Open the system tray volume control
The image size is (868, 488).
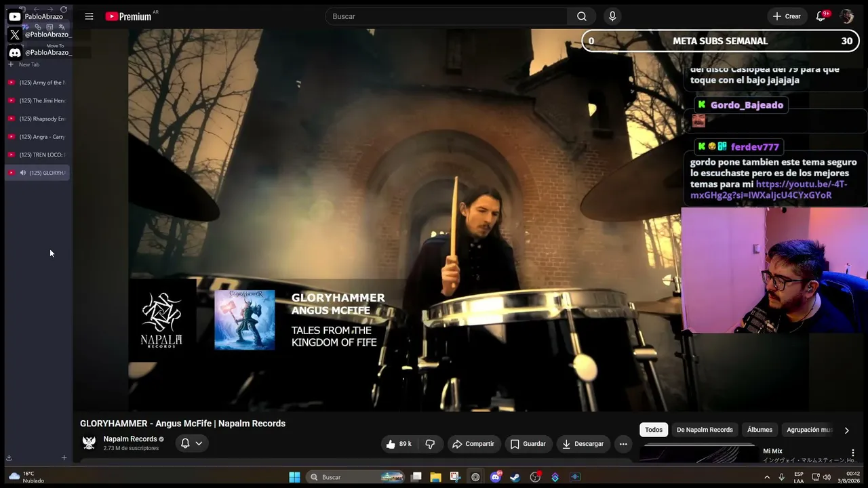tap(827, 477)
